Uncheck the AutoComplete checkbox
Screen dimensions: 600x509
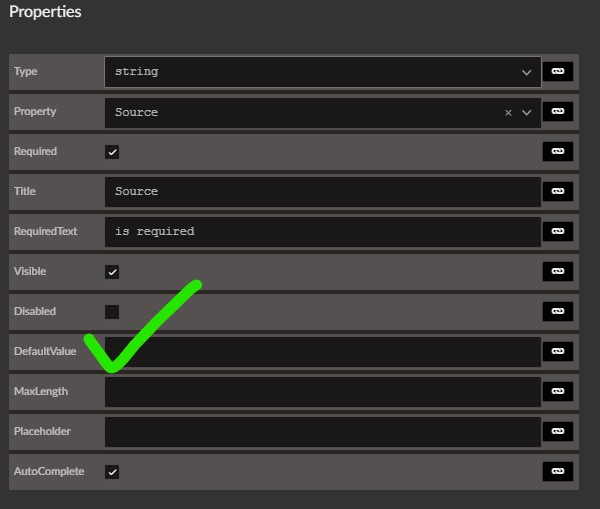coord(112,472)
